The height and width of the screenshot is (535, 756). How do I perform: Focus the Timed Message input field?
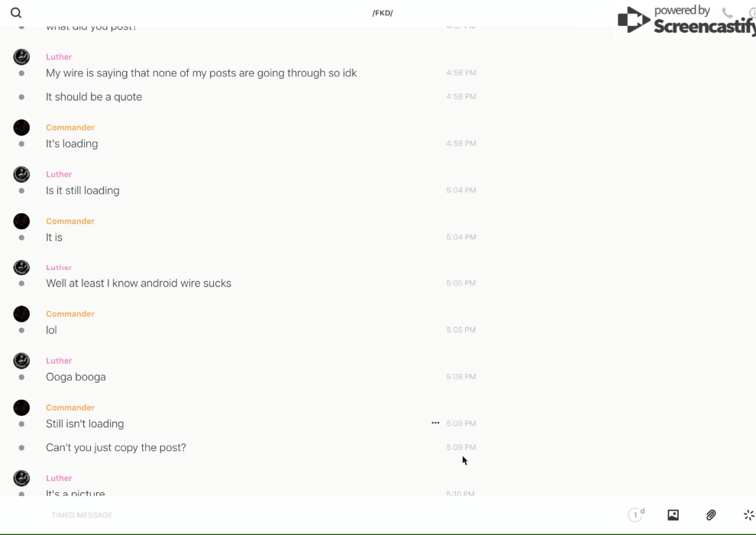point(229,515)
